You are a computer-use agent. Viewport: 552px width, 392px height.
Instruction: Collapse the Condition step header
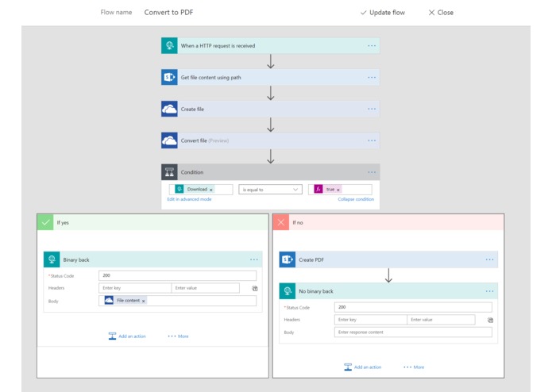click(270, 172)
